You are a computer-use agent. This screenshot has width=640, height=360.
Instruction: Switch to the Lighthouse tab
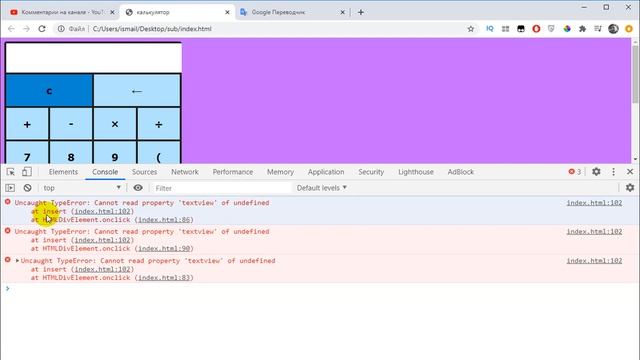click(416, 172)
